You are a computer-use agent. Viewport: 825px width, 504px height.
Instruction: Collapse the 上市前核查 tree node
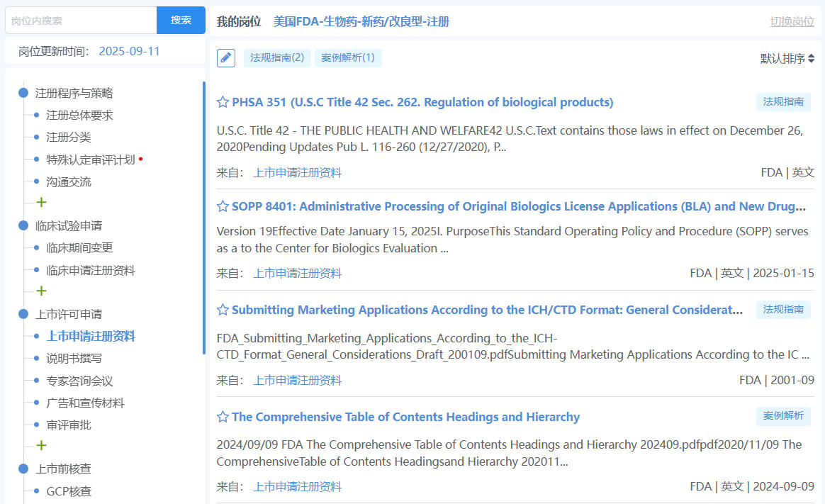(x=23, y=469)
